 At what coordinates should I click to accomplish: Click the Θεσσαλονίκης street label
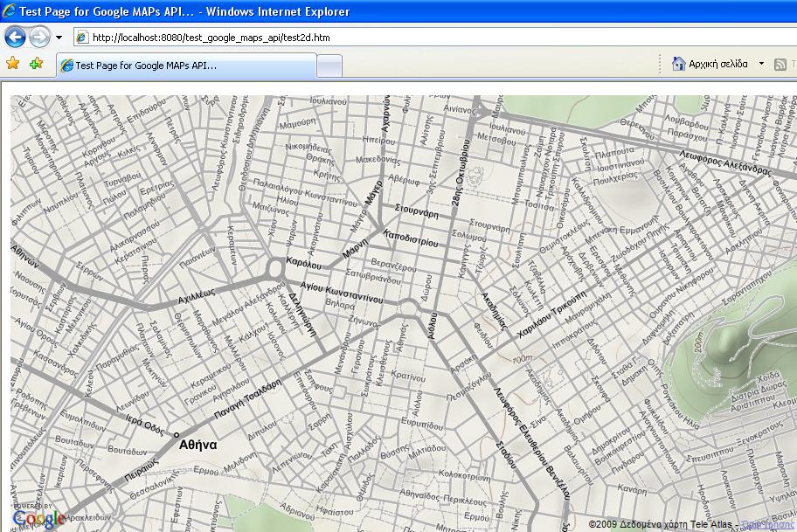click(154, 485)
